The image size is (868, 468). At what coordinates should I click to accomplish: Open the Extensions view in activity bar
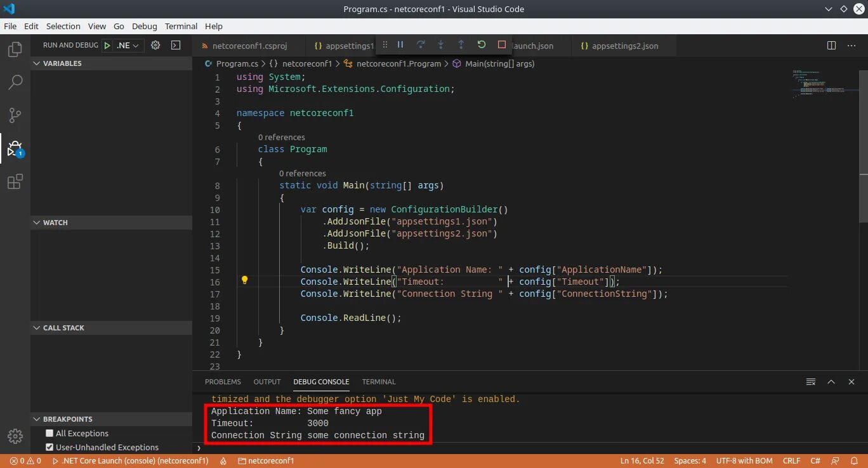15,182
